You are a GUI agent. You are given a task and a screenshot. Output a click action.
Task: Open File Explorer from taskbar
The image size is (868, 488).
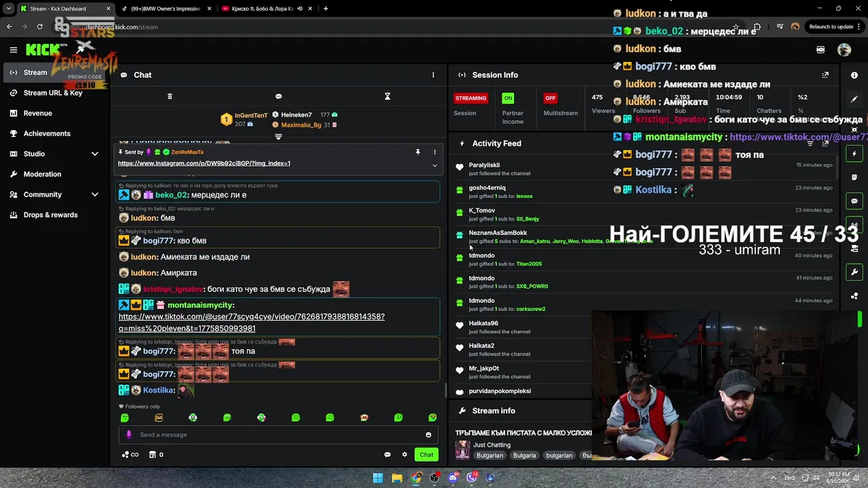click(x=397, y=478)
